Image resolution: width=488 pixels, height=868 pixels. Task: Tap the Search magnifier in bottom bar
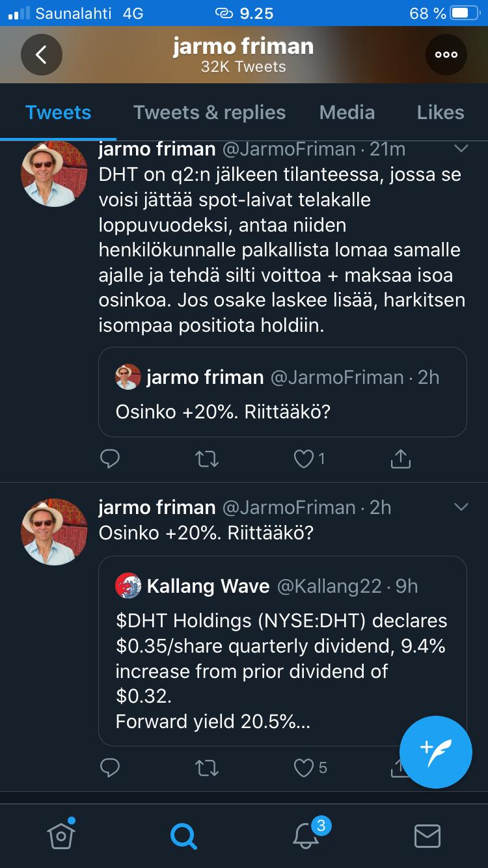point(183,835)
